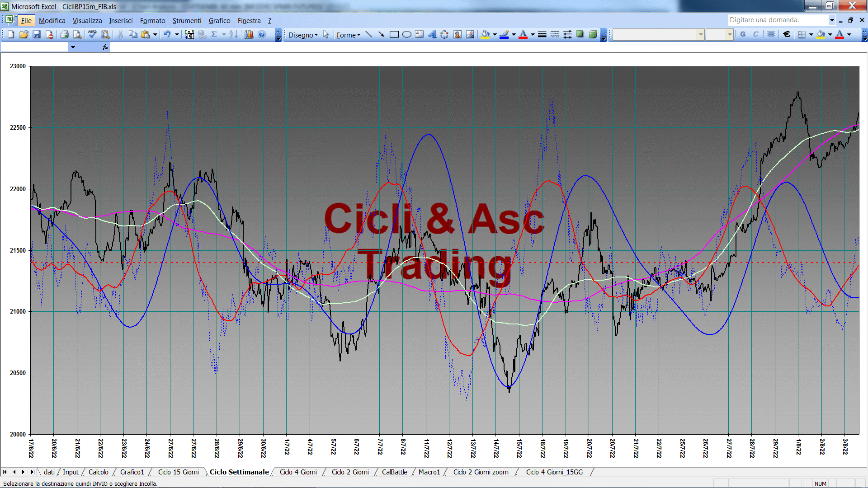This screenshot has height=488, width=868.
Task: Insert a picture from file
Action: tap(470, 34)
